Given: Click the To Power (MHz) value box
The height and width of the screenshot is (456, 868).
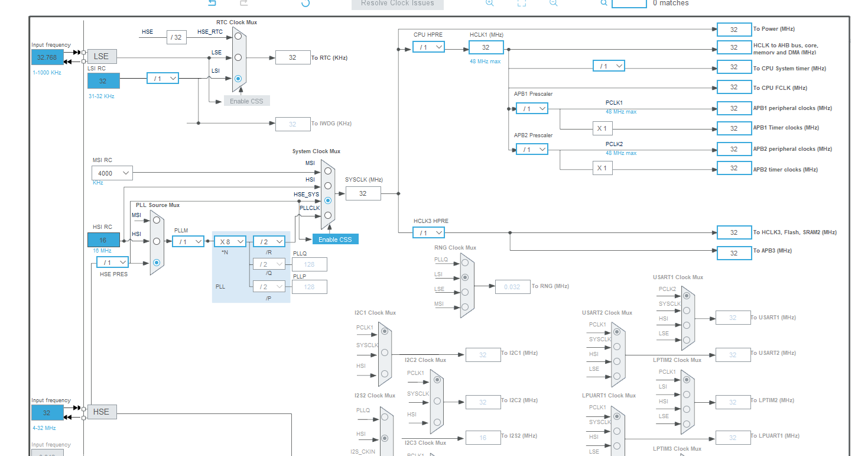Looking at the screenshot, I should (734, 30).
